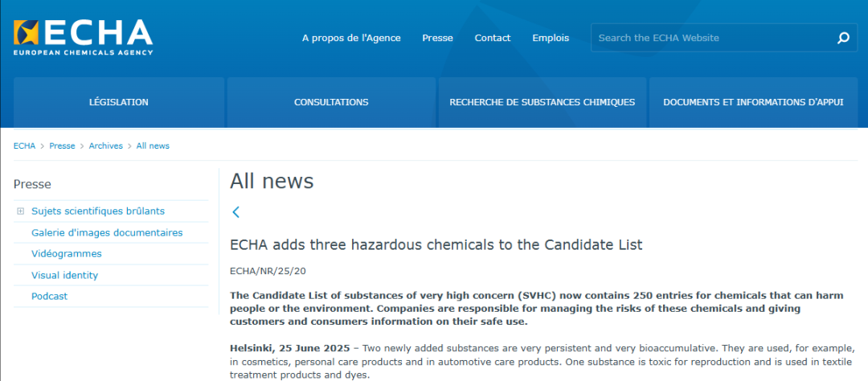Select Visual identity in the sidebar

(64, 275)
